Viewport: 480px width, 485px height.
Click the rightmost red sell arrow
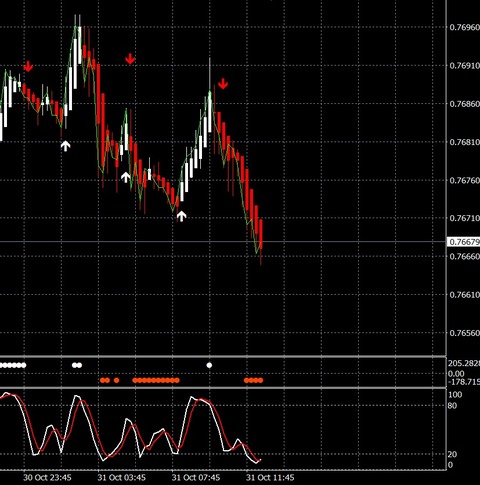pyautogui.click(x=223, y=84)
